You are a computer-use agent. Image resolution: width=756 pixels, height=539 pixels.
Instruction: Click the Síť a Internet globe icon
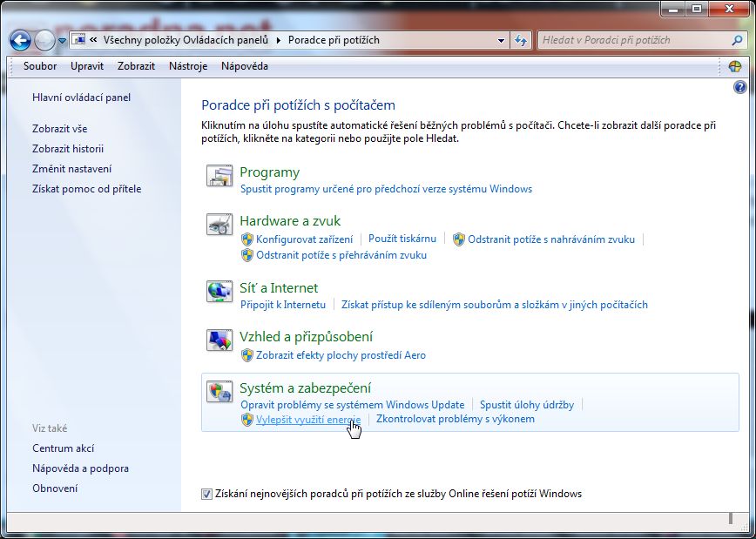[x=219, y=291]
